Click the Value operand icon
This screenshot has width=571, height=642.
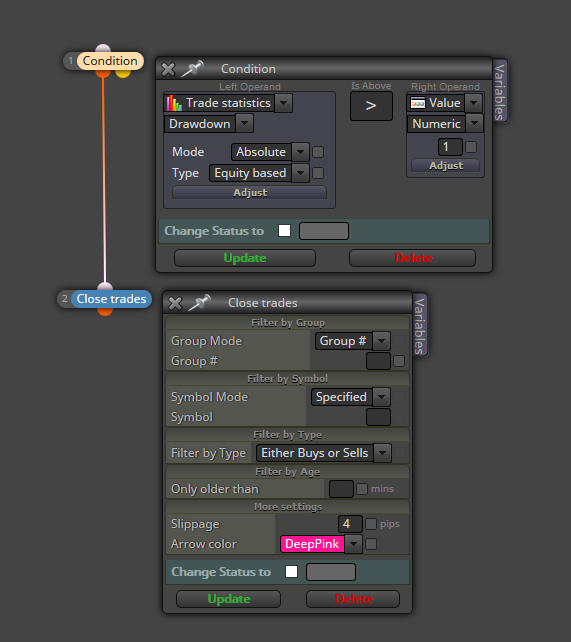(418, 103)
